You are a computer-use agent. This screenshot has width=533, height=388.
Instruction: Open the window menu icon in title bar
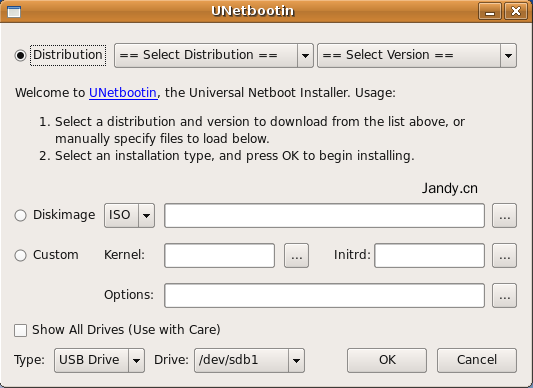pos(14,12)
